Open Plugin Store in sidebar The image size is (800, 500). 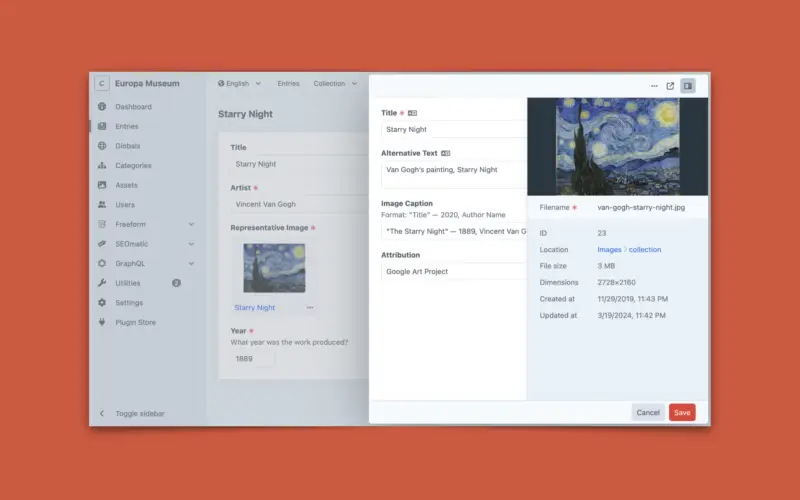coord(136,322)
